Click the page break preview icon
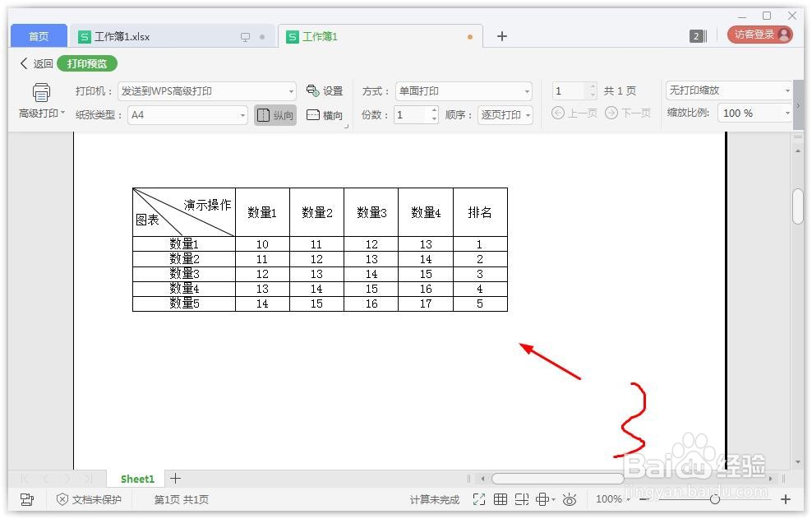 (x=521, y=499)
